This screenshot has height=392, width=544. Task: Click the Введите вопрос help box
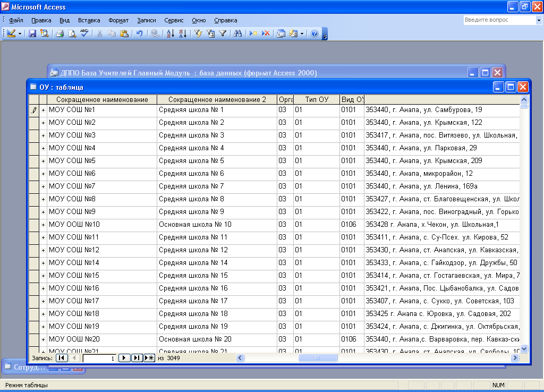[x=499, y=20]
